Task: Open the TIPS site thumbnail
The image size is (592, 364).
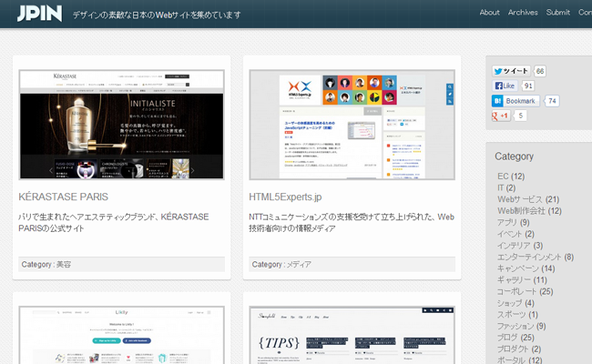Action: tap(352, 335)
